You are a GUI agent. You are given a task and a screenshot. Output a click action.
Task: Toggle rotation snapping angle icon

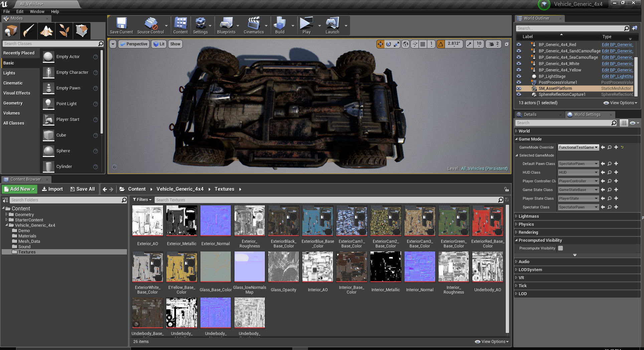pyautogui.click(x=441, y=44)
